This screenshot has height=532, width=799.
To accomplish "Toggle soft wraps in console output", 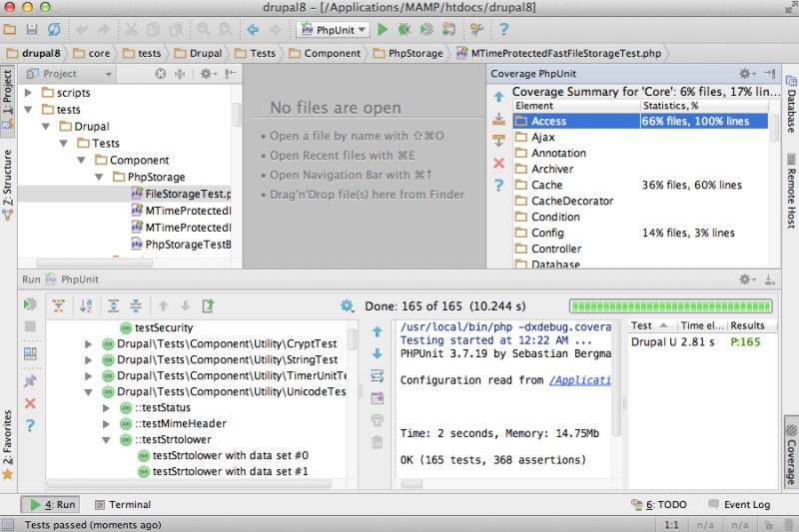I will pyautogui.click(x=378, y=376).
